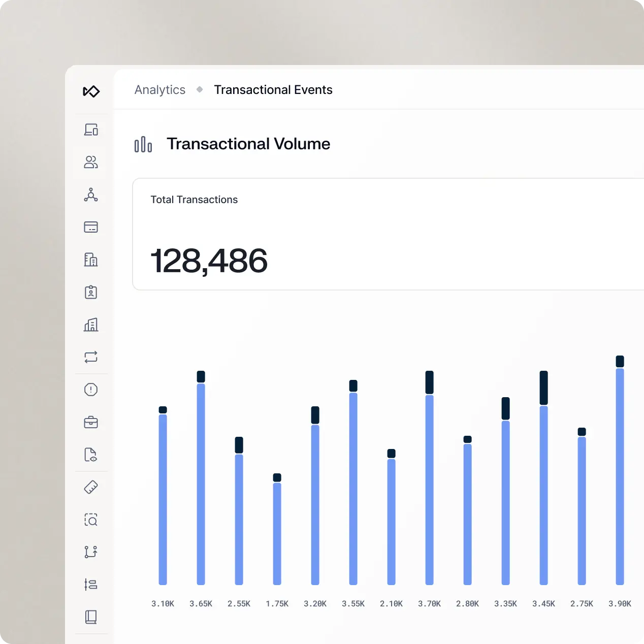Screen dimensions: 644x644
Task: Click the app logo at top left
Action: [x=91, y=91]
